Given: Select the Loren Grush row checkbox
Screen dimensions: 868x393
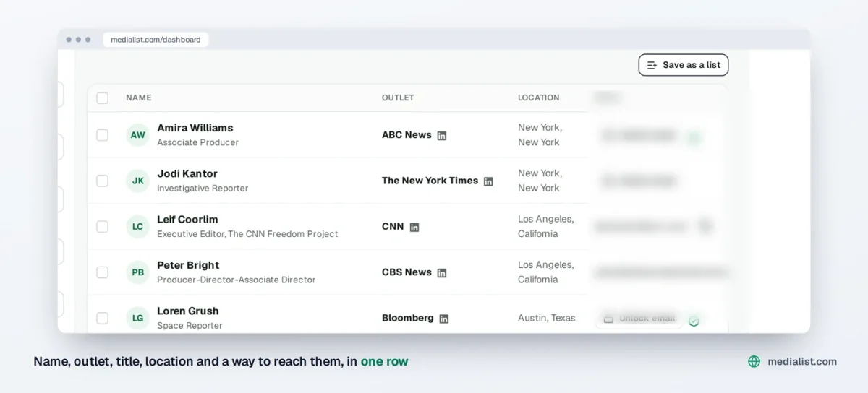Looking at the screenshot, I should coord(103,318).
